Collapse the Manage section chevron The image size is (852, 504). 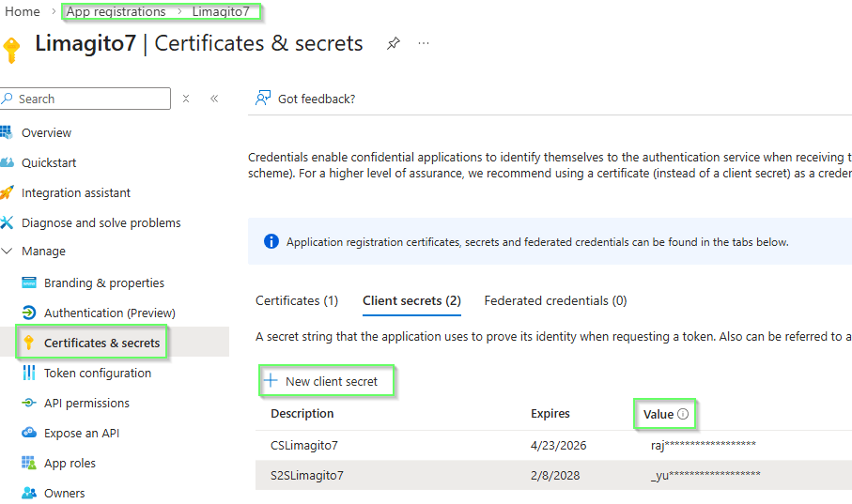(x=8, y=251)
